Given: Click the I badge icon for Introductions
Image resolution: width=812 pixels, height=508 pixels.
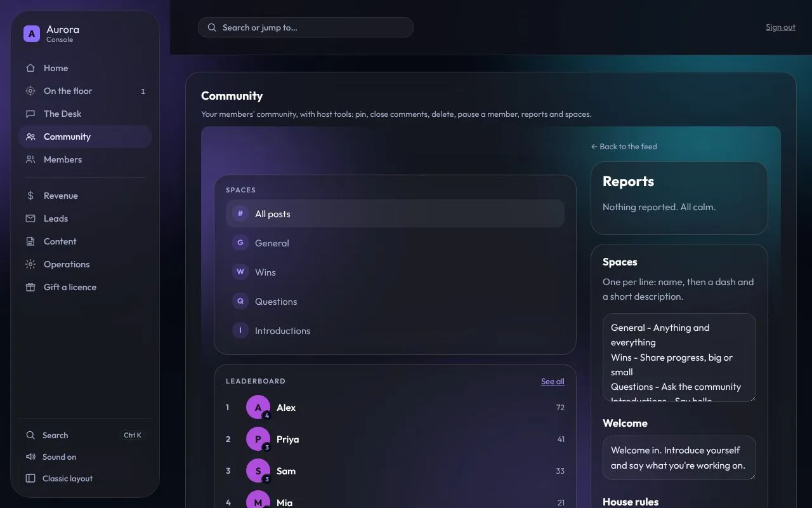Looking at the screenshot, I should pos(240,331).
